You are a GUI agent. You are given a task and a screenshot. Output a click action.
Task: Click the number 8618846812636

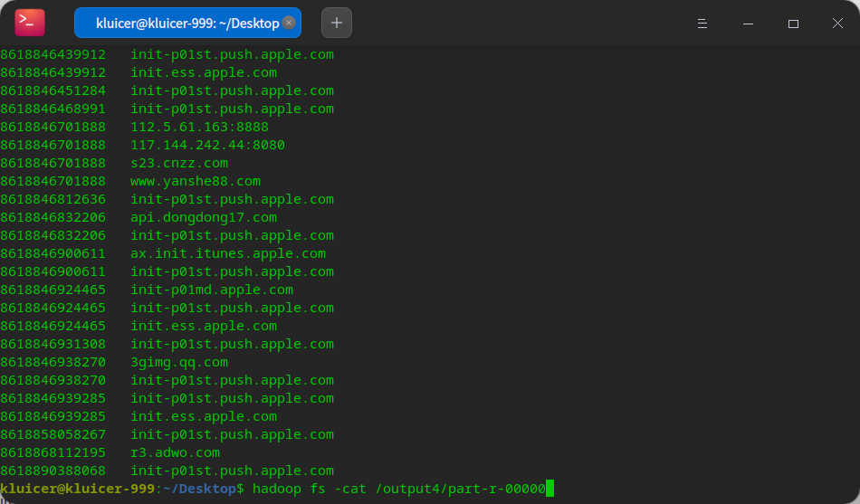click(x=53, y=199)
